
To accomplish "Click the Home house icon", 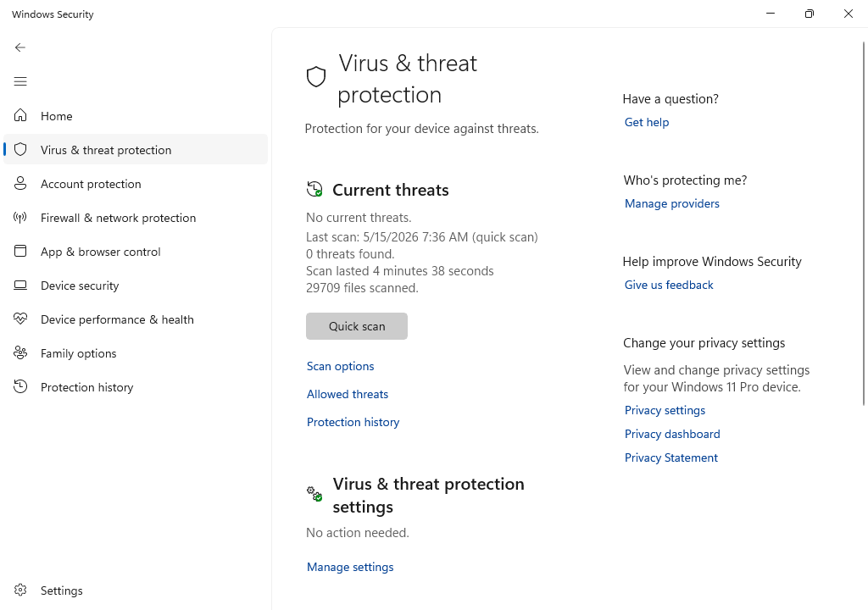I will click(20, 116).
